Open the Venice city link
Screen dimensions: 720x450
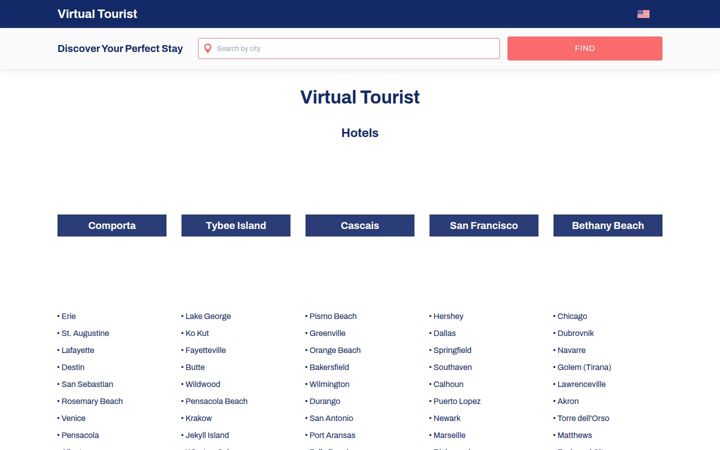tap(73, 418)
